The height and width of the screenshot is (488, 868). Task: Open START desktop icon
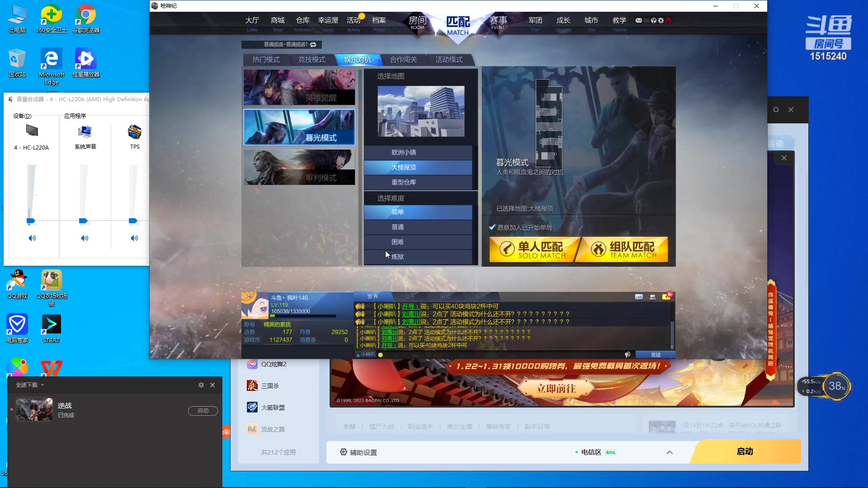point(51,328)
